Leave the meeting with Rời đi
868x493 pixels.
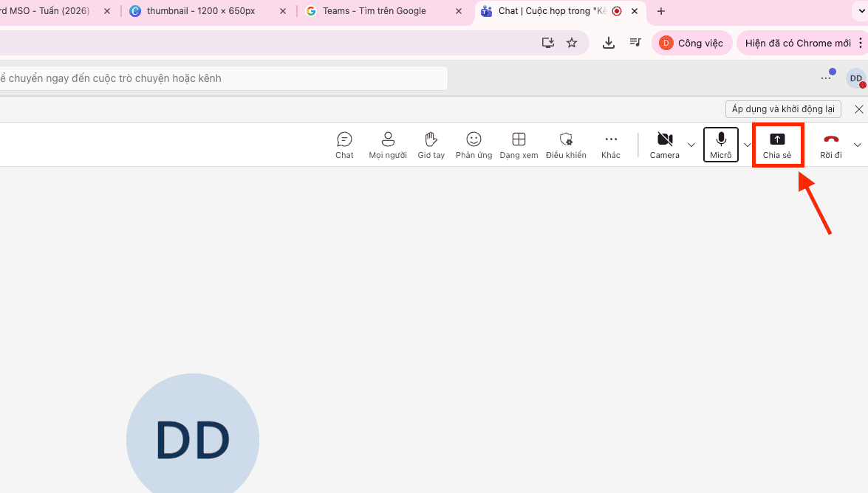(831, 145)
